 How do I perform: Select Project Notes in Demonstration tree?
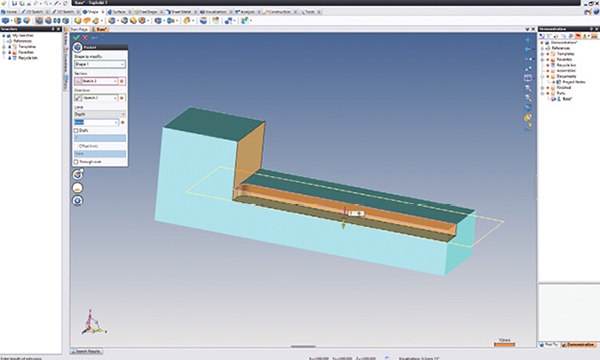574,82
